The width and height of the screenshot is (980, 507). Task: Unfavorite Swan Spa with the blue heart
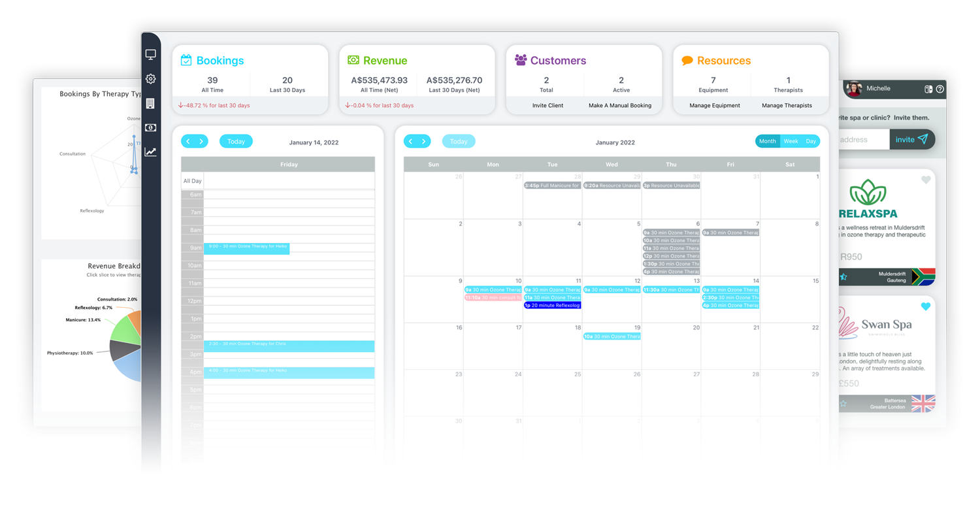tap(926, 306)
